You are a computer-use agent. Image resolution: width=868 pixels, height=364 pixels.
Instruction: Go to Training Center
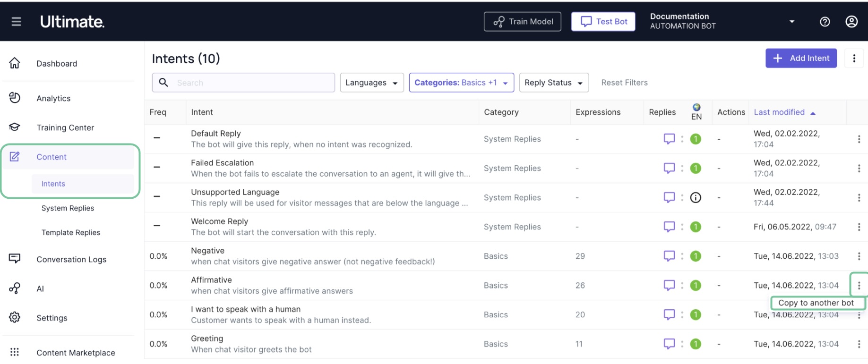[65, 127]
